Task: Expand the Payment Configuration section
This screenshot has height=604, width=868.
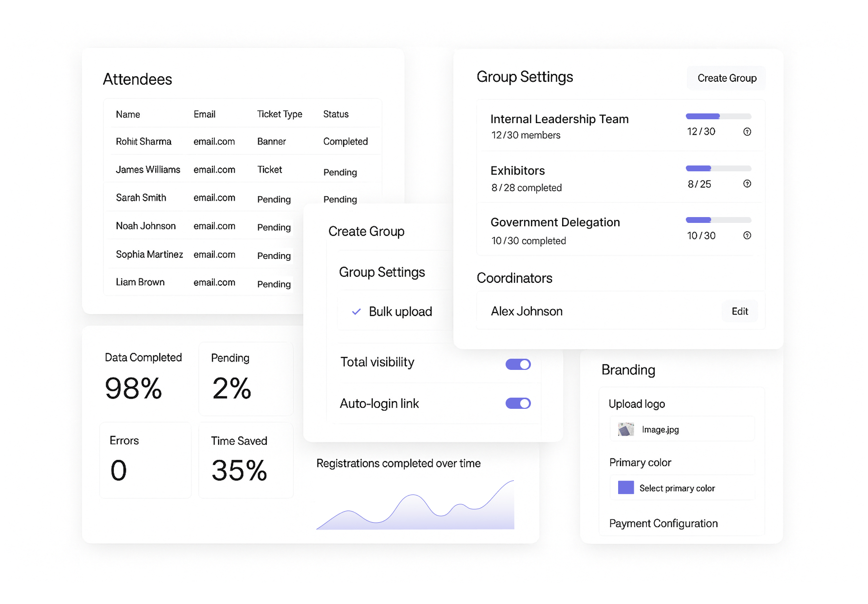Action: (663, 523)
